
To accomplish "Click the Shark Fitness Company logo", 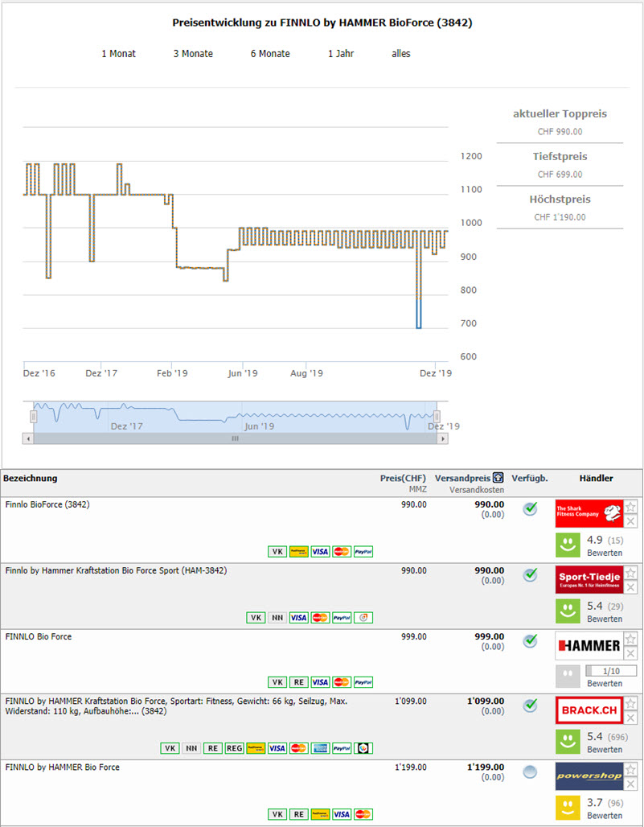I will [x=588, y=513].
